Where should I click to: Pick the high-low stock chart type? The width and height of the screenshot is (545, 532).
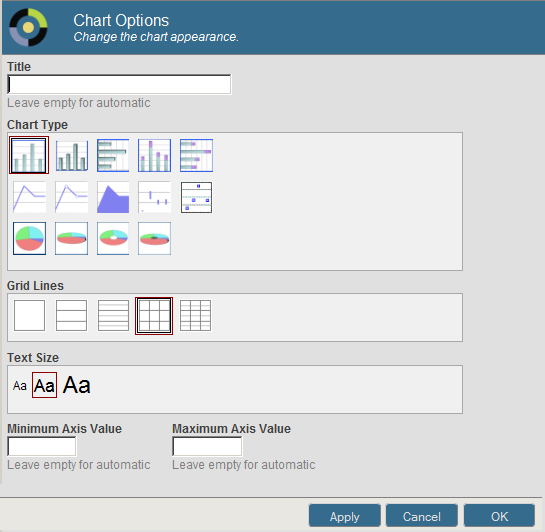point(154,197)
